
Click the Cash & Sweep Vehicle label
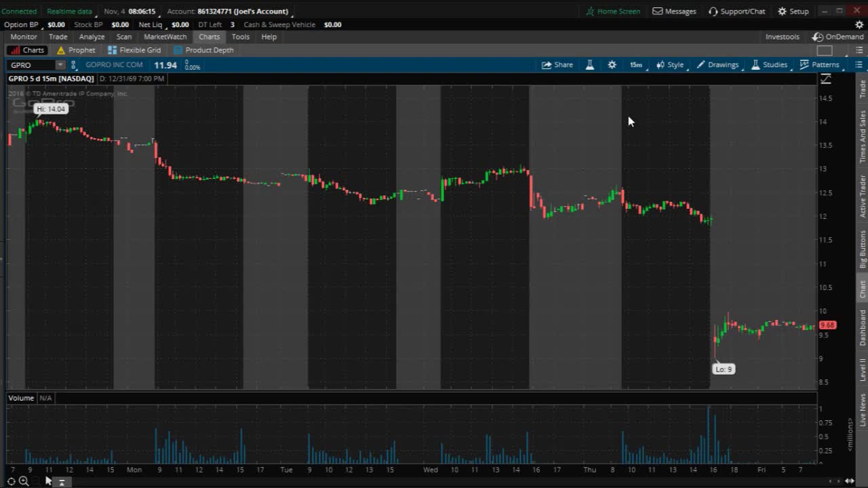(279, 24)
